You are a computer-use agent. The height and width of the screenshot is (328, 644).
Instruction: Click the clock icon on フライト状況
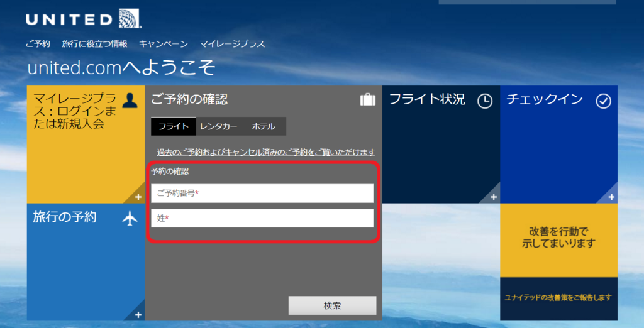(x=485, y=101)
